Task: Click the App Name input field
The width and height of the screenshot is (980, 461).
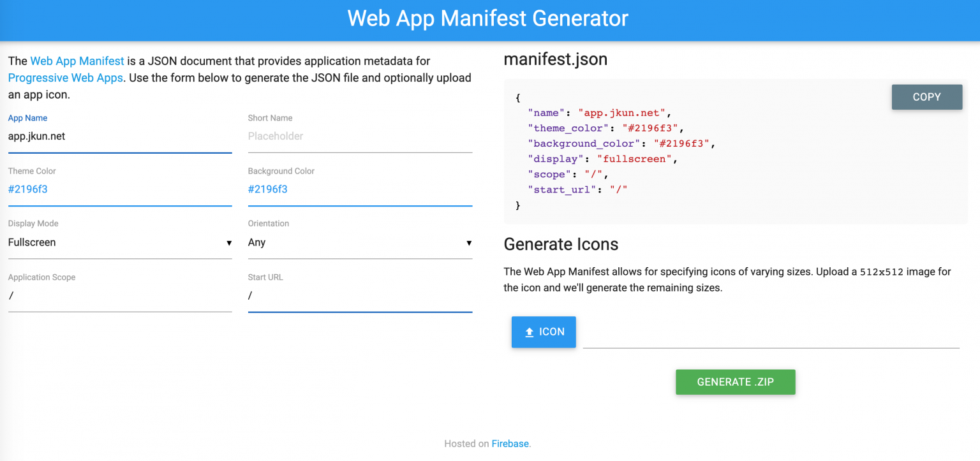Action: tap(120, 136)
